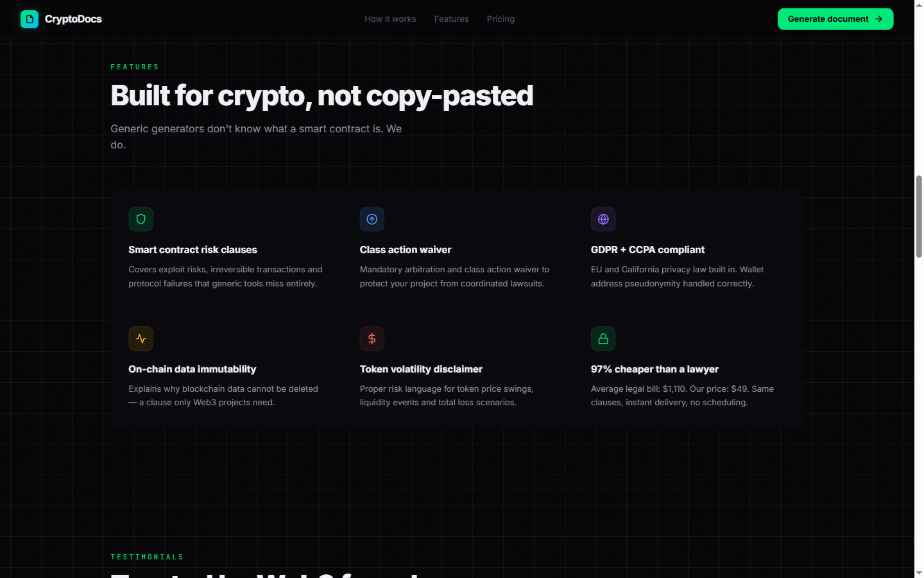This screenshot has height=578, width=924.
Task: Select the yellow activity pulse icon for On-chain data immutability
Action: (141, 338)
